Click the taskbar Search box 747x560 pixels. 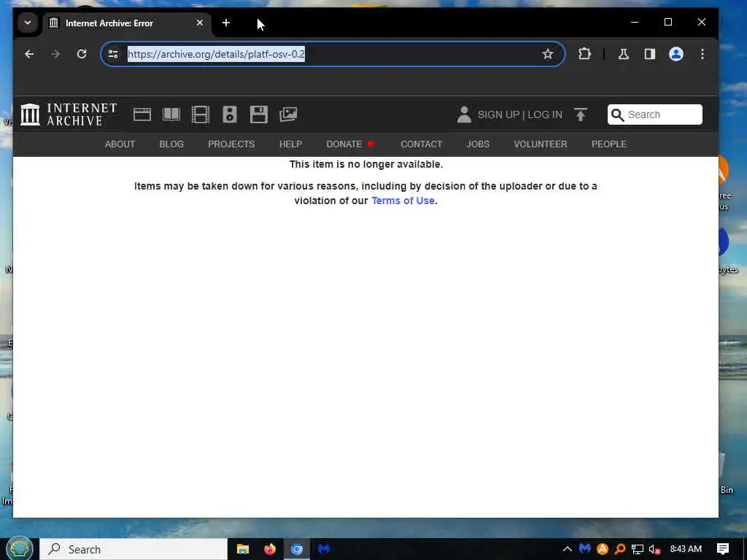click(133, 550)
